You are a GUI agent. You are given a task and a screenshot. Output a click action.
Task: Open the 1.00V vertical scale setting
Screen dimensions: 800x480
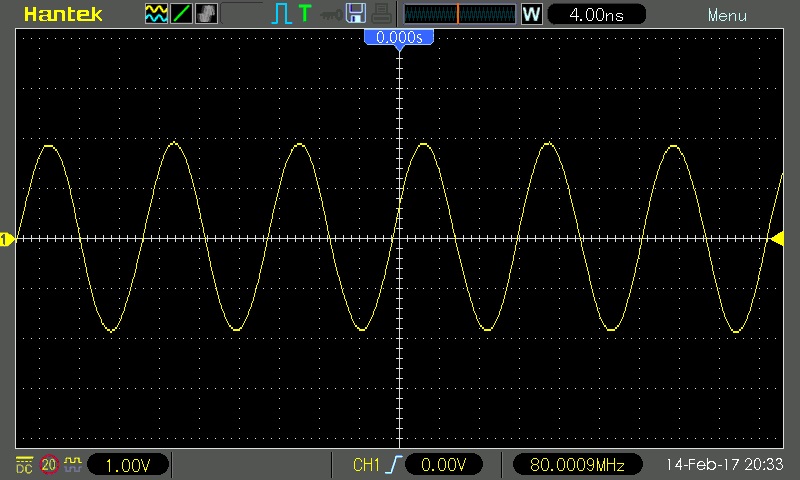tap(127, 465)
